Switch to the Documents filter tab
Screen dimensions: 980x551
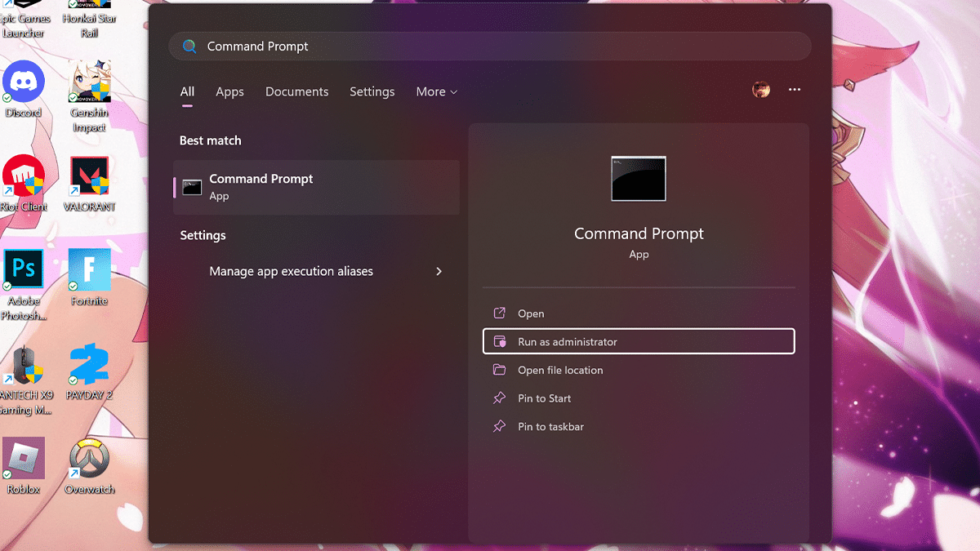[296, 92]
